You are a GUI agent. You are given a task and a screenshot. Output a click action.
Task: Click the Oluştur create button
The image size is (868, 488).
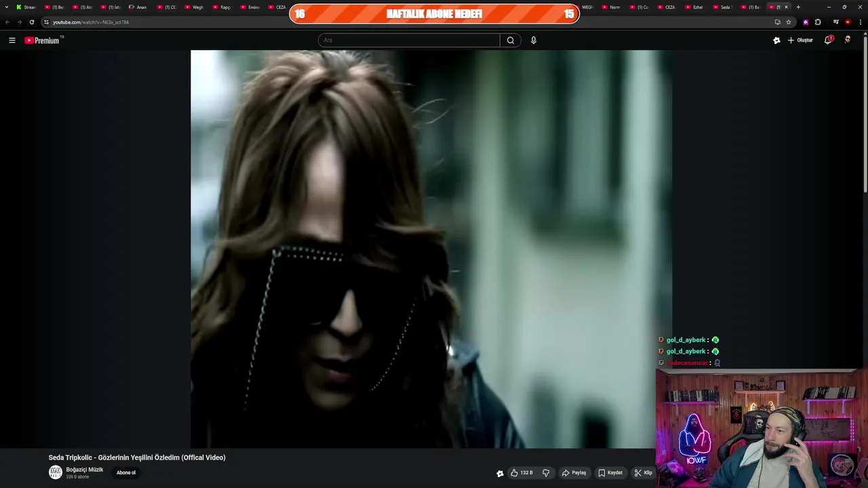point(800,40)
